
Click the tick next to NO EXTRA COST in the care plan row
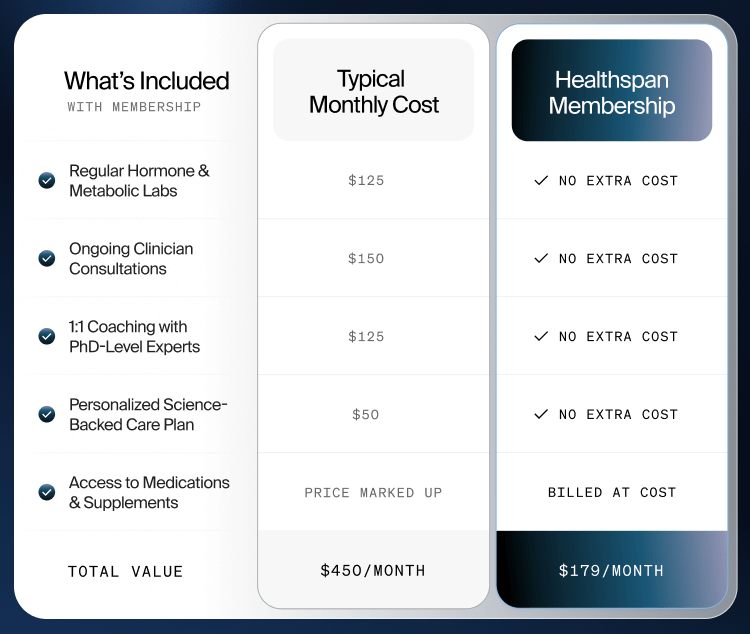point(541,414)
